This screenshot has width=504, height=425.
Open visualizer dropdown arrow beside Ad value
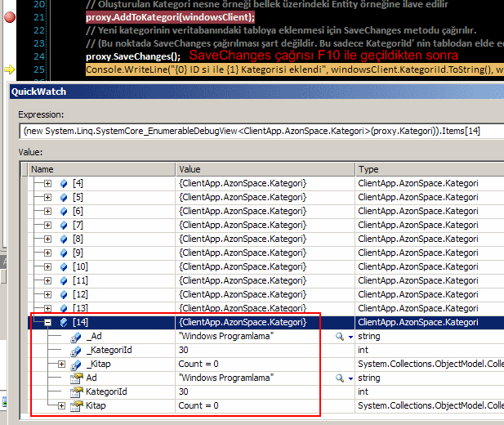pyautogui.click(x=350, y=378)
